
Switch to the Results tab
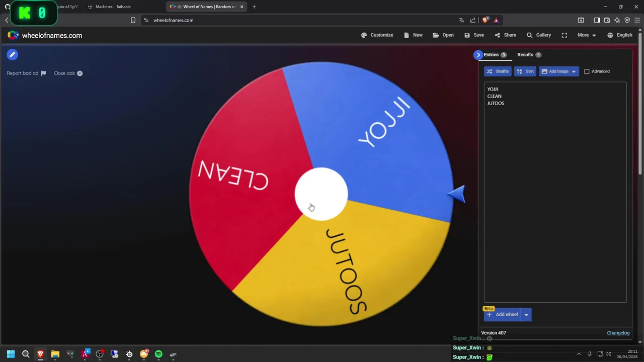click(x=529, y=55)
